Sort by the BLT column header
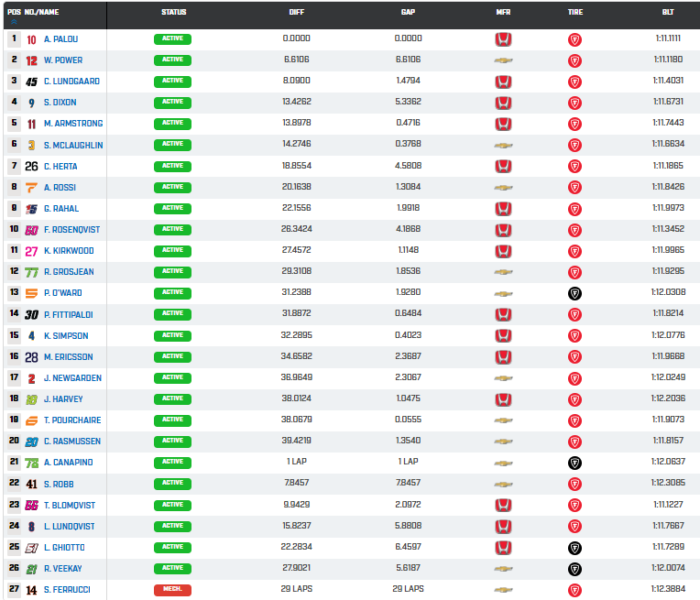 coord(668,13)
